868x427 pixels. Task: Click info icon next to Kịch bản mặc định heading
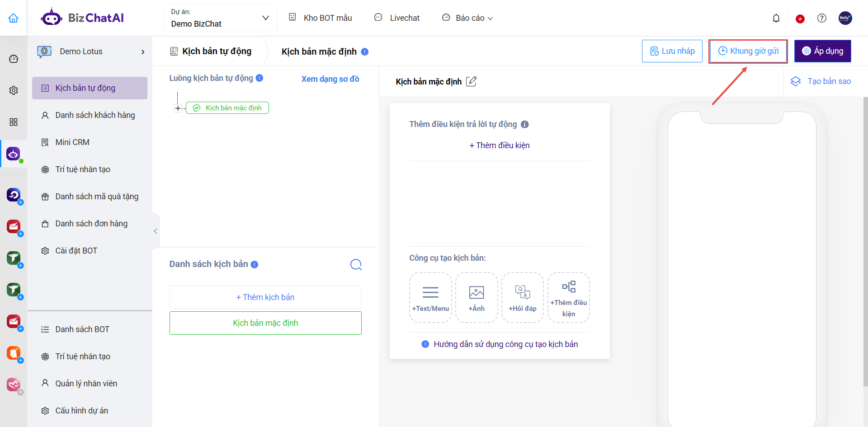365,52
